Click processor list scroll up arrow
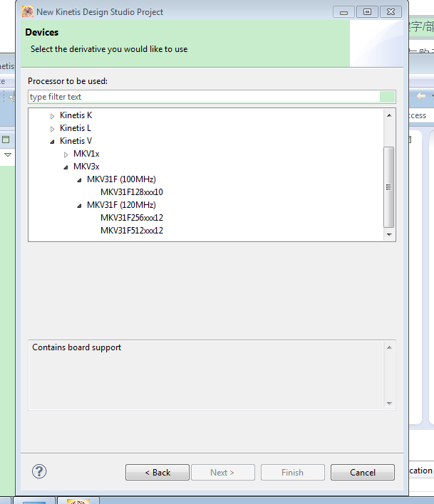The image size is (434, 504). pos(389,115)
